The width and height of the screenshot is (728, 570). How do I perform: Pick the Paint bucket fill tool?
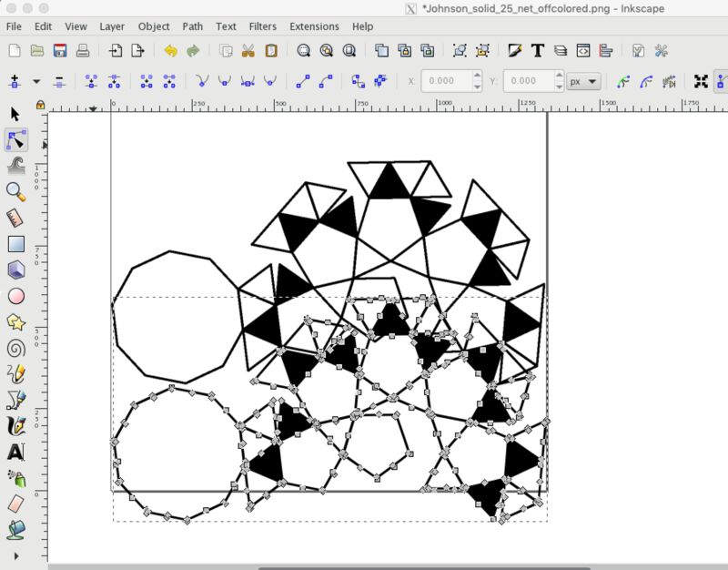pyautogui.click(x=15, y=530)
